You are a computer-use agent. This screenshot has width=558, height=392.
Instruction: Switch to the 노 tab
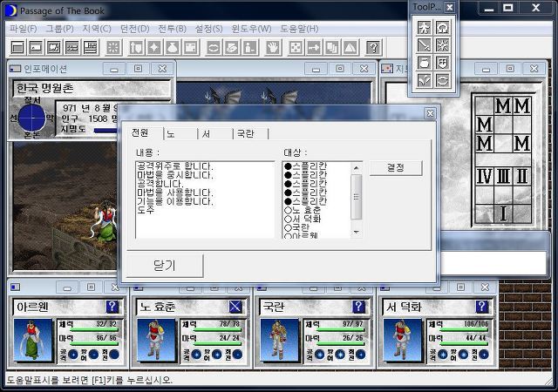(180, 134)
